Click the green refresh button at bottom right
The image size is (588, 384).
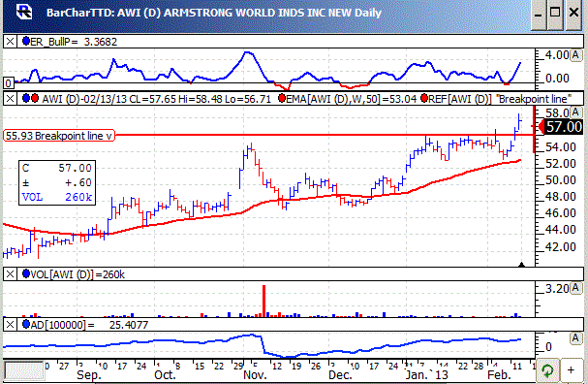pos(547,370)
